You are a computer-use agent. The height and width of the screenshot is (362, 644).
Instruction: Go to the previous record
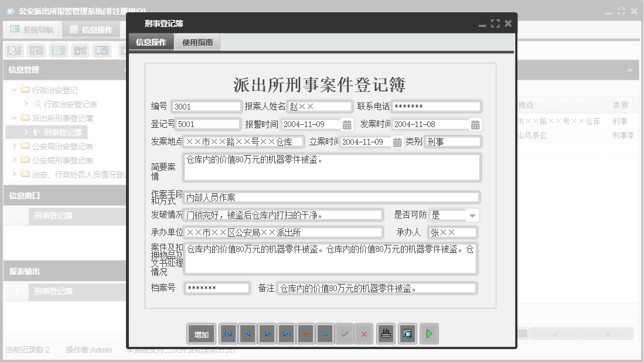point(247,334)
